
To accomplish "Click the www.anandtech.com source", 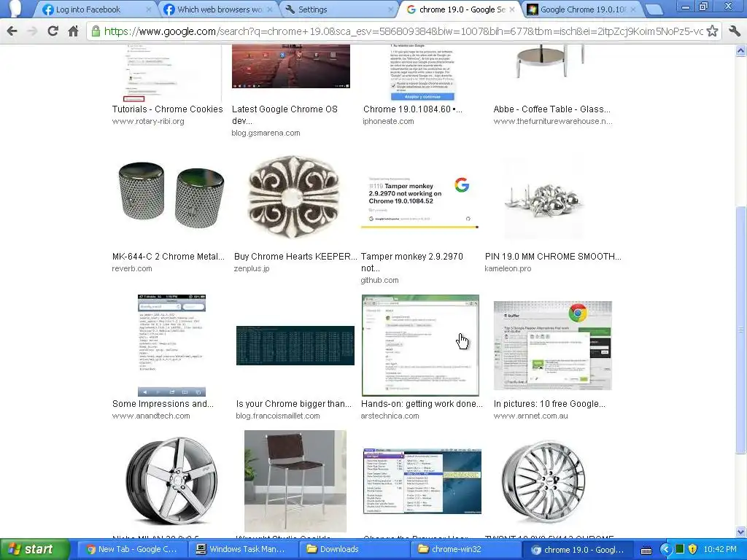I will 151,416.
